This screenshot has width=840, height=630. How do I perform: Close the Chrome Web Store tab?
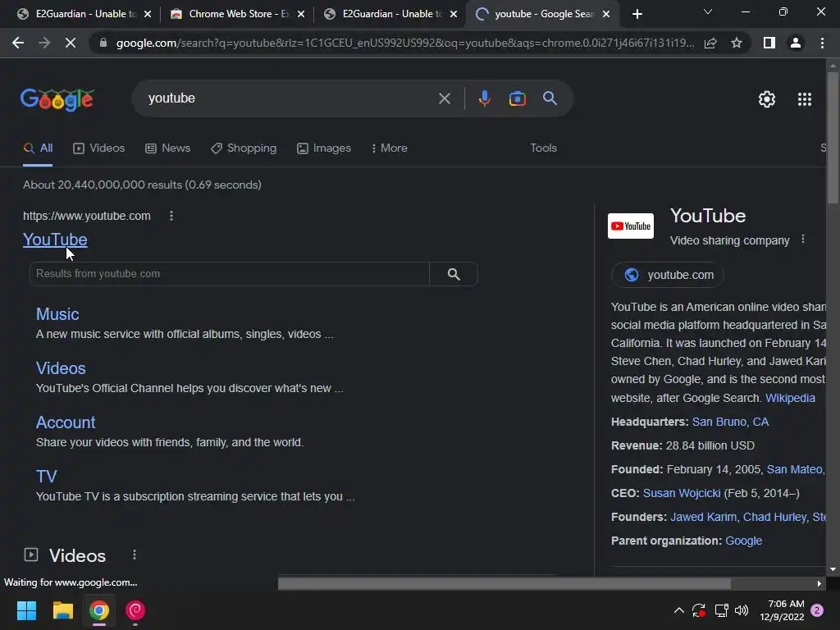(x=301, y=14)
